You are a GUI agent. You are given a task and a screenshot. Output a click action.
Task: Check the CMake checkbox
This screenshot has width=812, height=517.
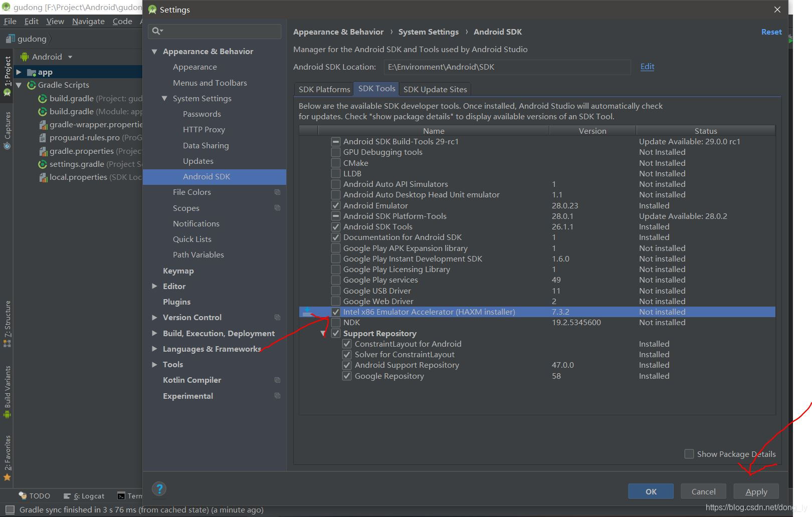click(x=336, y=163)
